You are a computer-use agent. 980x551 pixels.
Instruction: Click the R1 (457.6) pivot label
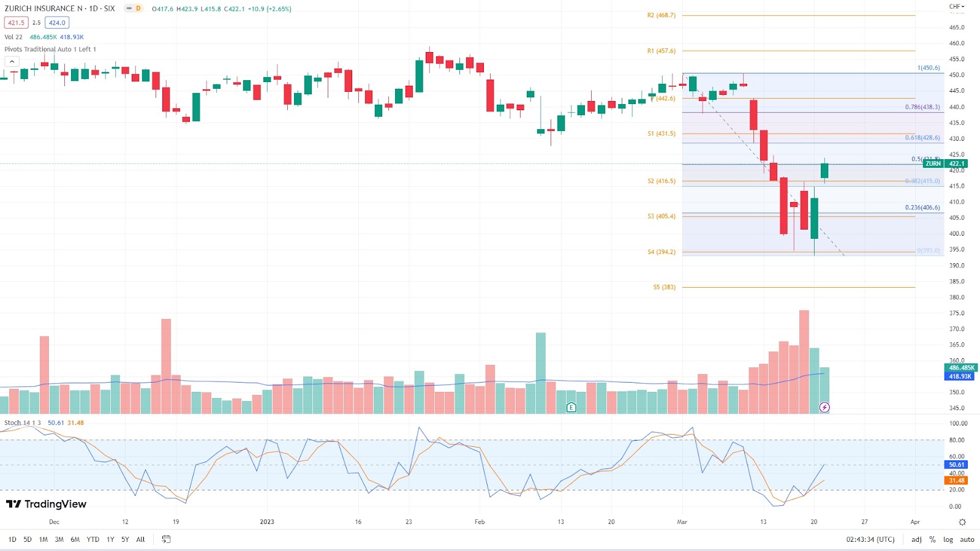tap(661, 51)
